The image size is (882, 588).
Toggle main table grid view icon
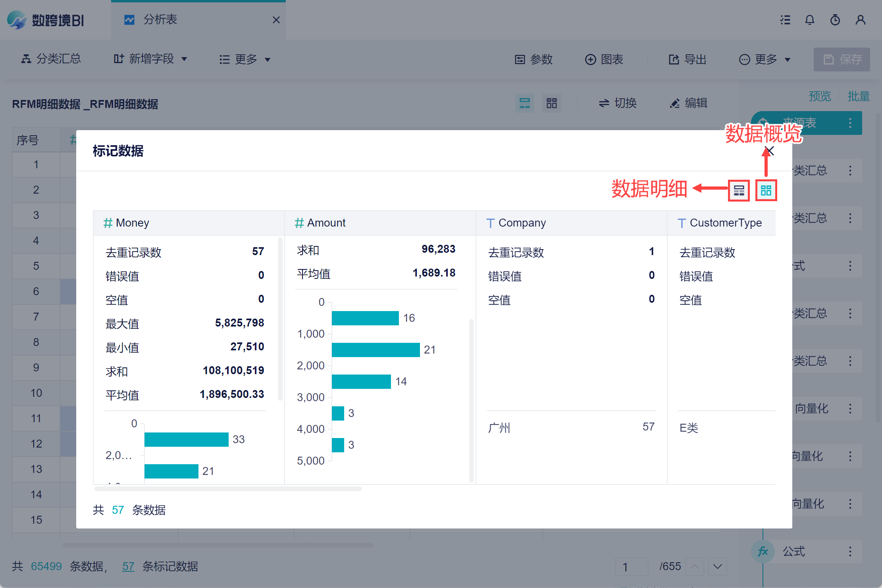(x=551, y=103)
